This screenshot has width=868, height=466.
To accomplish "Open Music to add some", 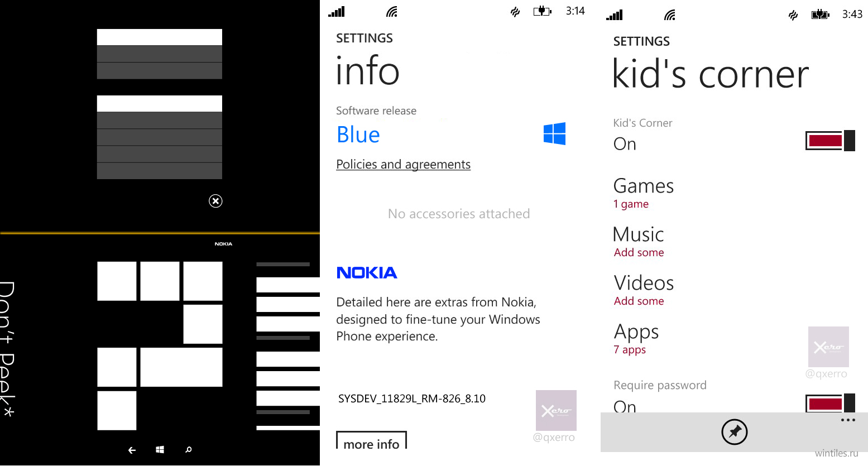I will tap(639, 242).
